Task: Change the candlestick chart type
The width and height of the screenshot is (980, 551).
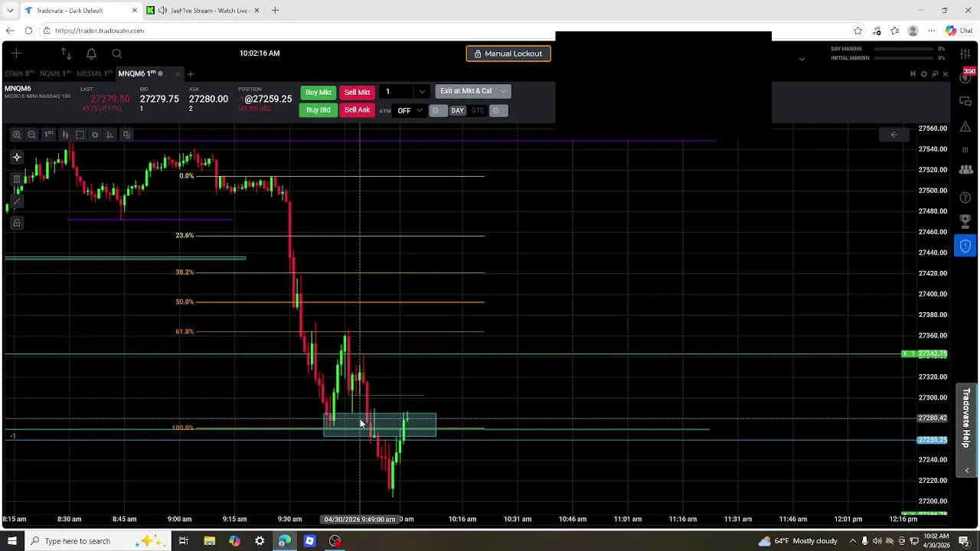Action: pyautogui.click(x=65, y=135)
